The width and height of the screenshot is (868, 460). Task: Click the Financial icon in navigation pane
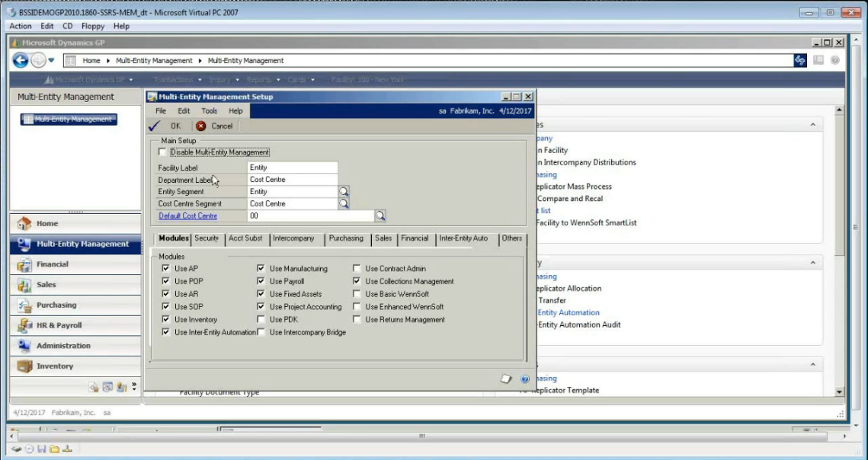click(x=24, y=264)
